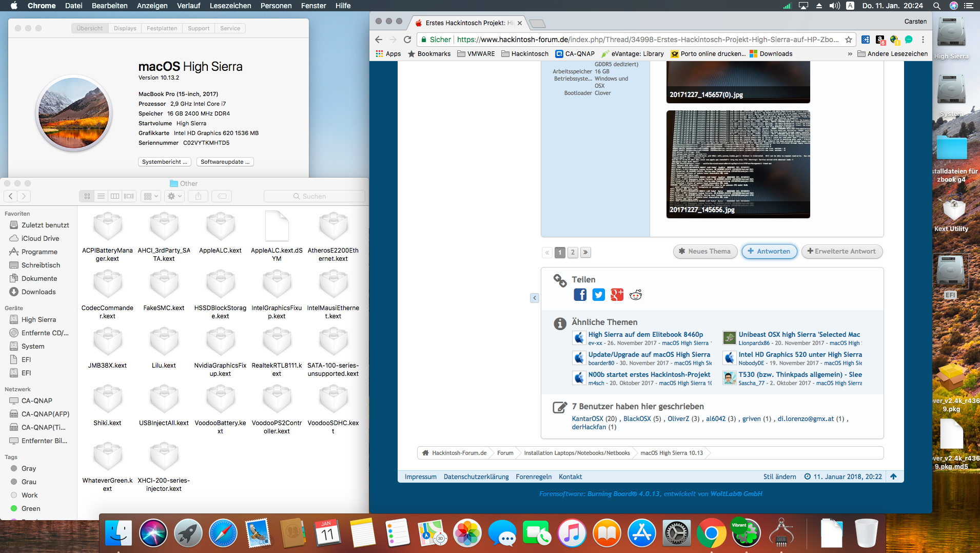
Task: Open App Store from the dock
Action: click(642, 533)
